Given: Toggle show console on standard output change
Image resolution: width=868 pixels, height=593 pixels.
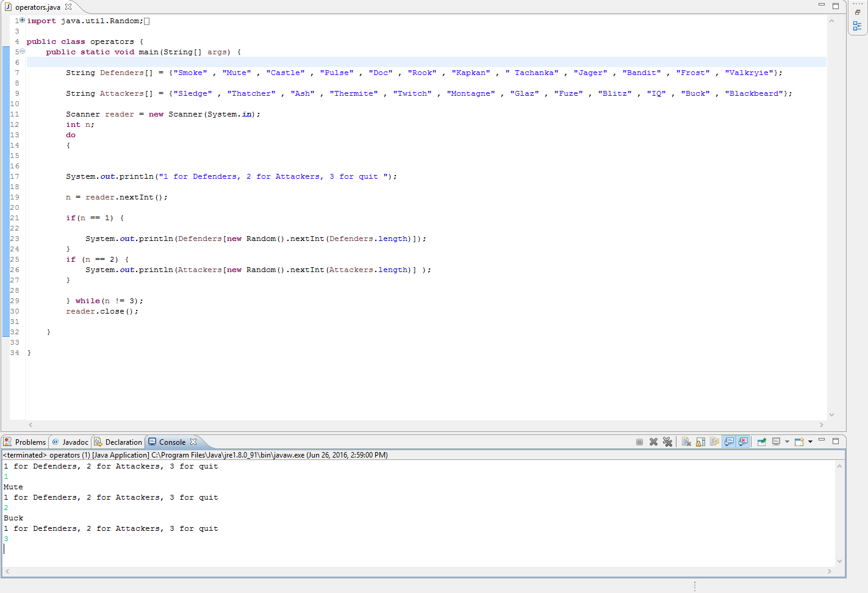Looking at the screenshot, I should click(729, 442).
